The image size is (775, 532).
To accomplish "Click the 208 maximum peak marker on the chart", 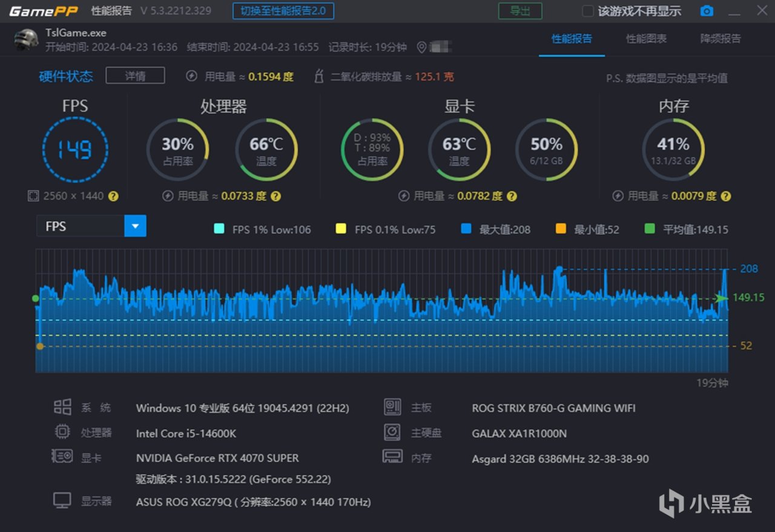I will pos(559,269).
